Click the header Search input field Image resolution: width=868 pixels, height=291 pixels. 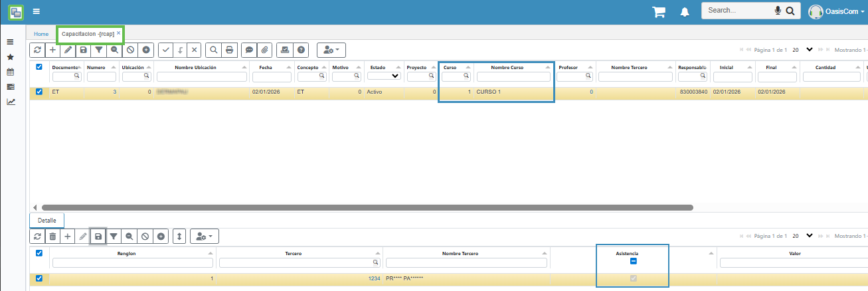737,11
